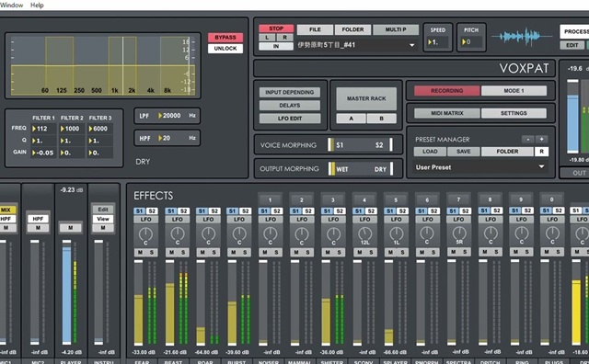Click the blue waveform preview
589x364 pixels.
click(x=522, y=37)
